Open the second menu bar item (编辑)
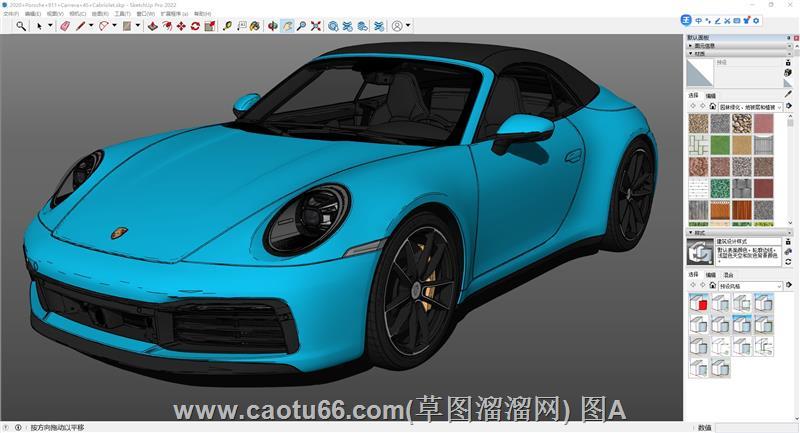Viewport: 800px width, 433px height. click(x=33, y=14)
